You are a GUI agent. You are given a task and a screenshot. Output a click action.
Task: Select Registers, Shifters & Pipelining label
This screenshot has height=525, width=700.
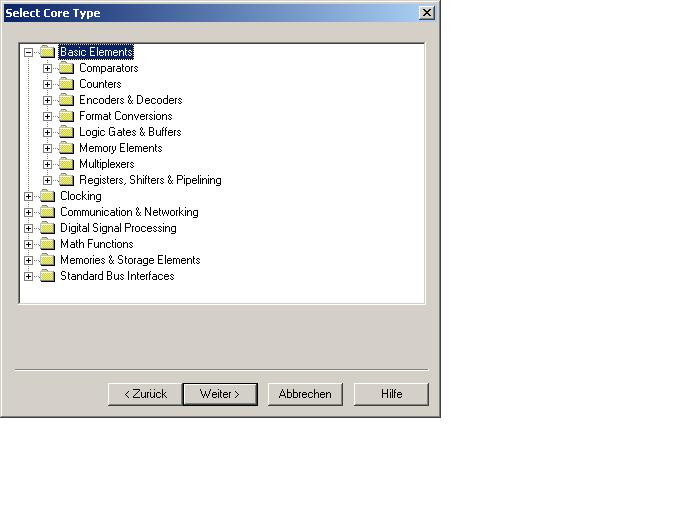coord(150,180)
